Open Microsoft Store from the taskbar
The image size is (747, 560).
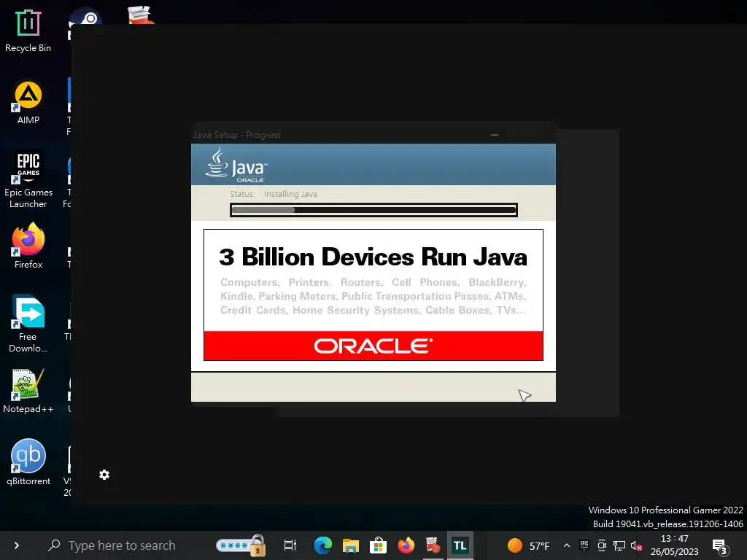[x=379, y=545]
